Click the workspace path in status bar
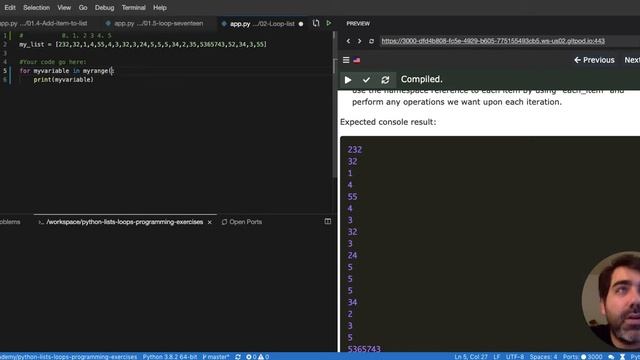Viewport: 640px width, 360px height. (x=69, y=357)
